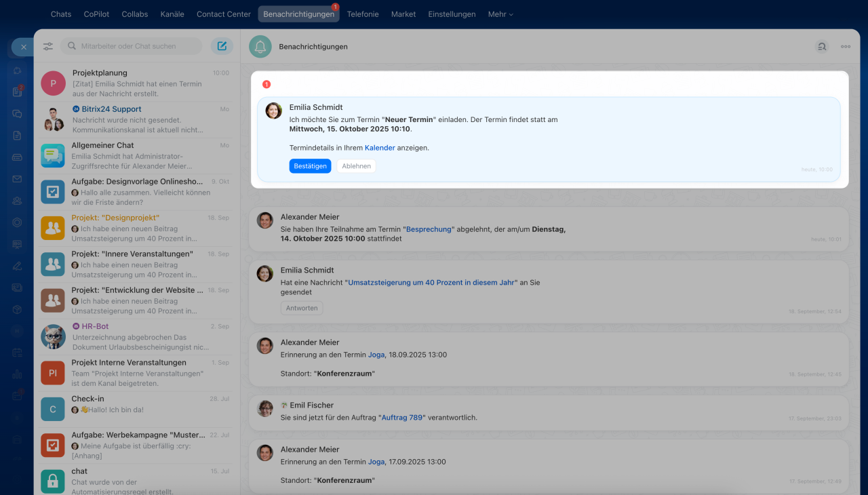Click the checkmark avatar of Aufgabe: Designvorlage

(53, 192)
